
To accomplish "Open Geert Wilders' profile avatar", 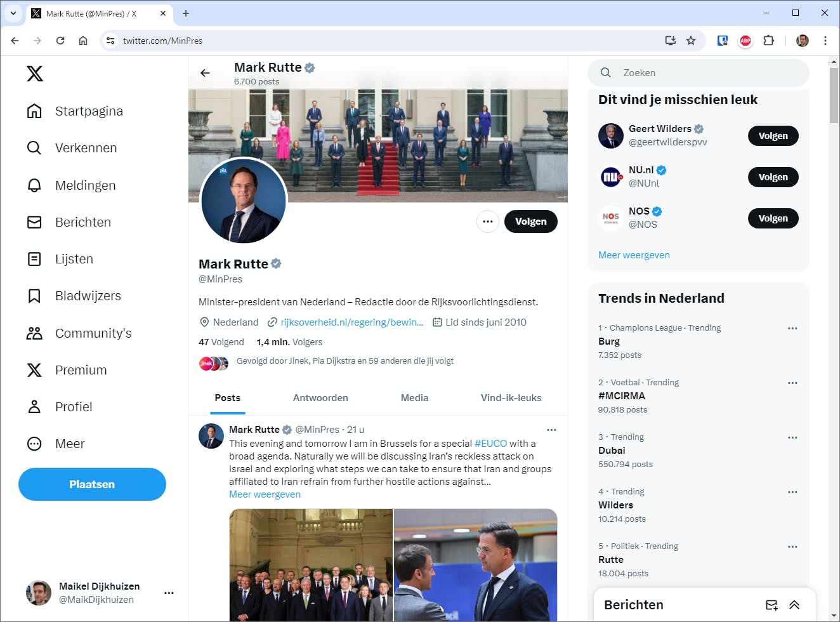I will pos(611,136).
